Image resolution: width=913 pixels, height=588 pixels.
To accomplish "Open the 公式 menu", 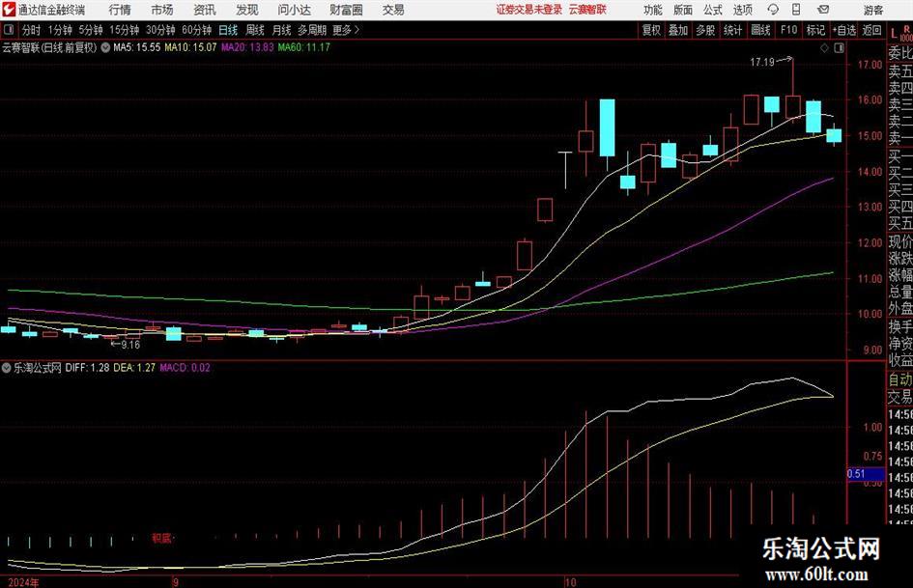I will coord(713,10).
